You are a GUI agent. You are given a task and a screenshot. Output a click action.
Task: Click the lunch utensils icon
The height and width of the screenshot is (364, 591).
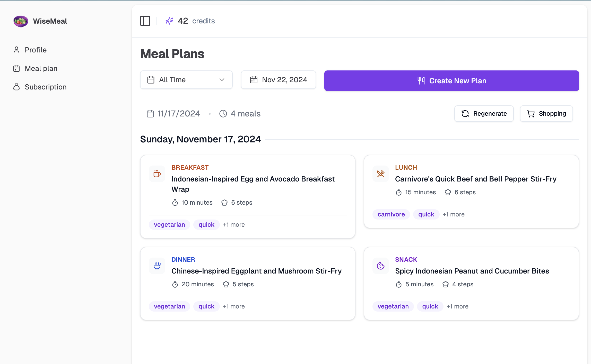point(381,174)
